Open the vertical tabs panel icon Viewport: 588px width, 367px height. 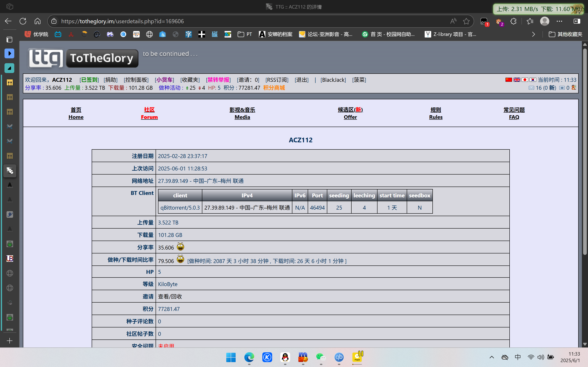(9, 40)
